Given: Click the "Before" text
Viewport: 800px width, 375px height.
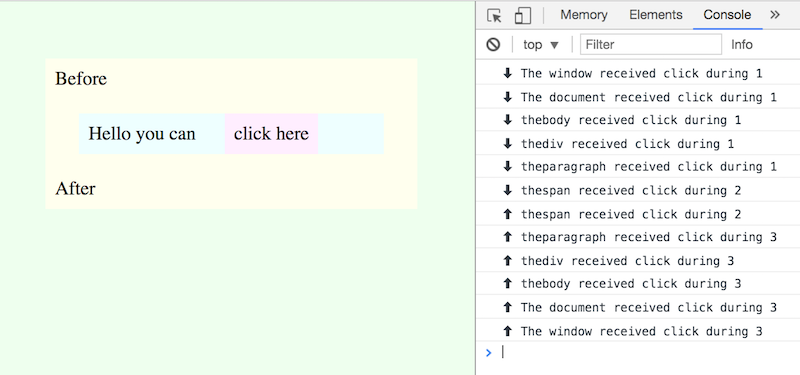Looking at the screenshot, I should 81,79.
